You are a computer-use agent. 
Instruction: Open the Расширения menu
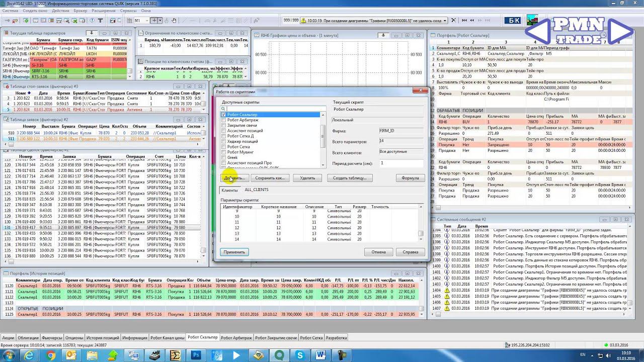[104, 11]
